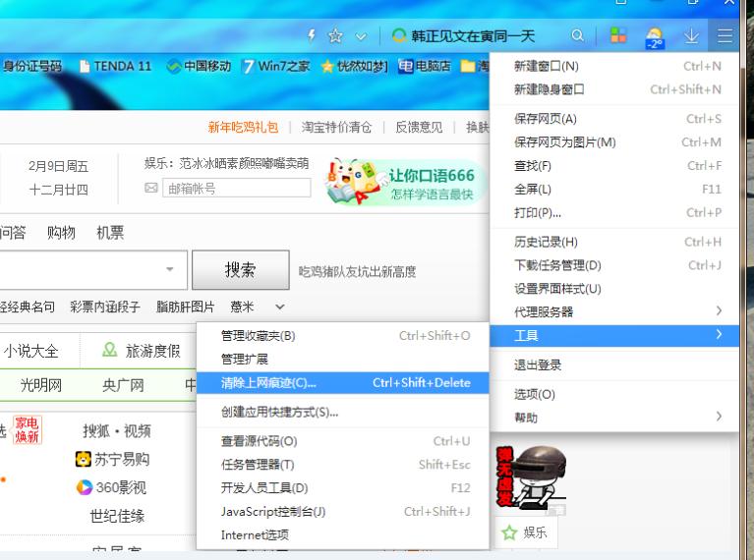Expand the 帮助 submenu
This screenshot has height=560, width=754.
pos(614,418)
